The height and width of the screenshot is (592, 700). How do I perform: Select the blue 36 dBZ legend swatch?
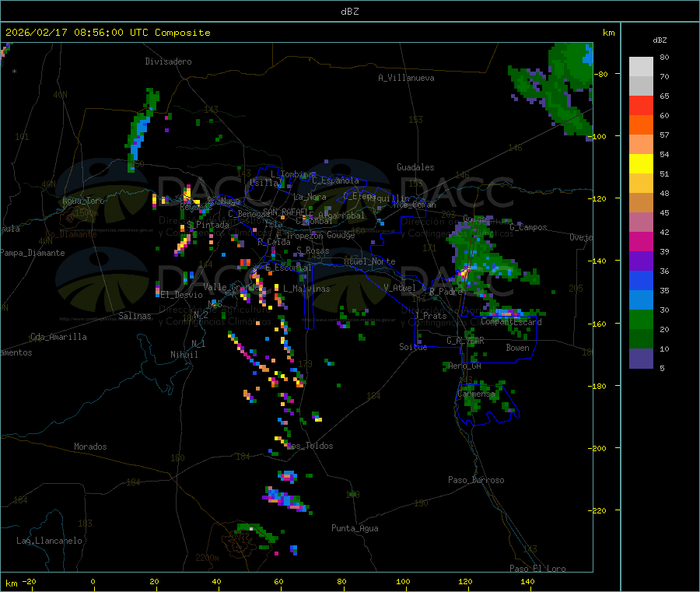pos(641,280)
